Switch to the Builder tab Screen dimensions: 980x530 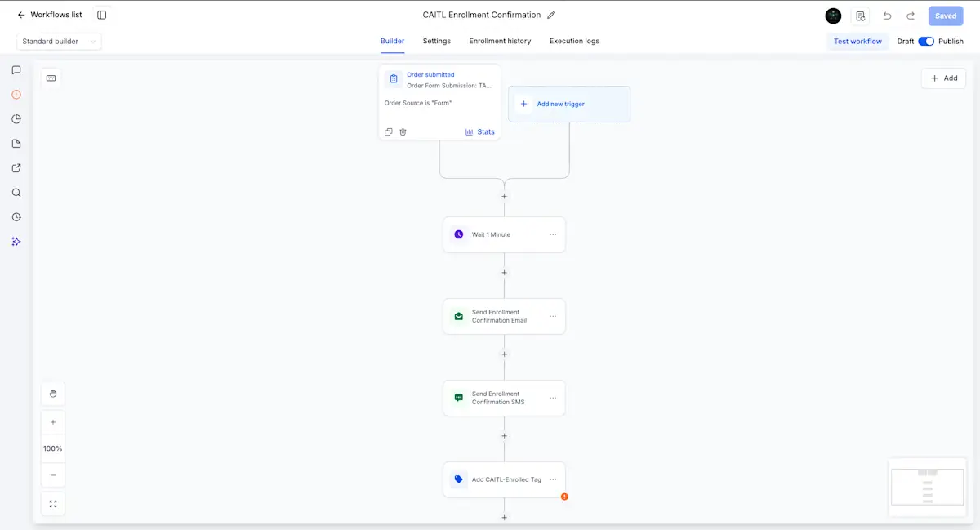pyautogui.click(x=392, y=41)
